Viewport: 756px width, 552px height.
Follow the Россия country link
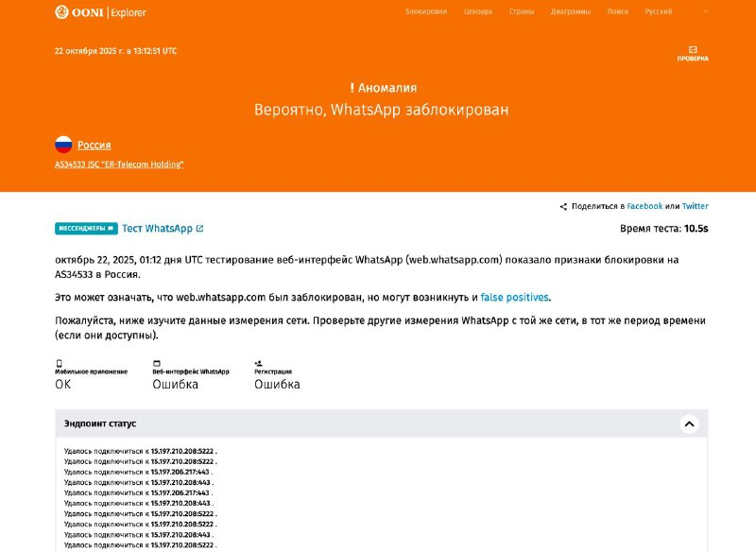tap(94, 146)
